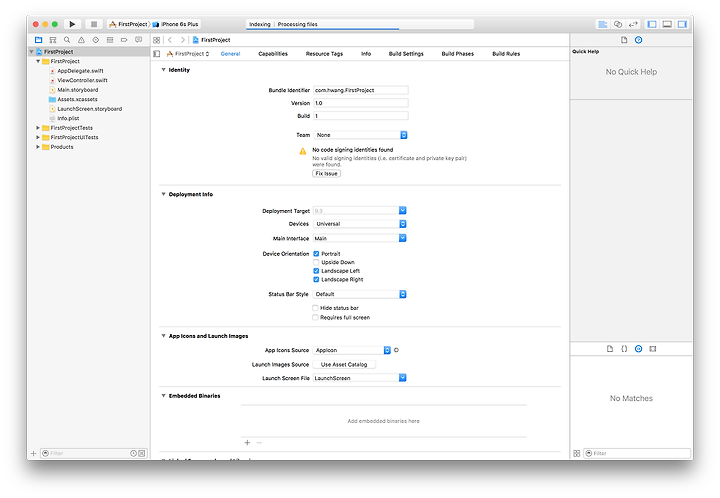This screenshot has height=498, width=720.
Task: Switch to the Build Phases tab
Action: [x=457, y=54]
